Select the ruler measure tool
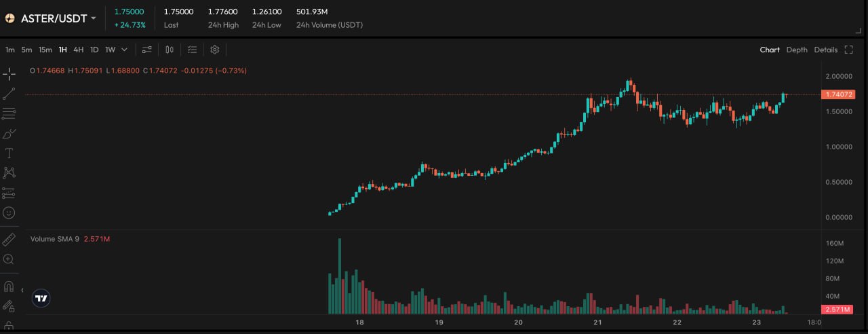Screen dimensions: 868x334 click(x=9, y=240)
